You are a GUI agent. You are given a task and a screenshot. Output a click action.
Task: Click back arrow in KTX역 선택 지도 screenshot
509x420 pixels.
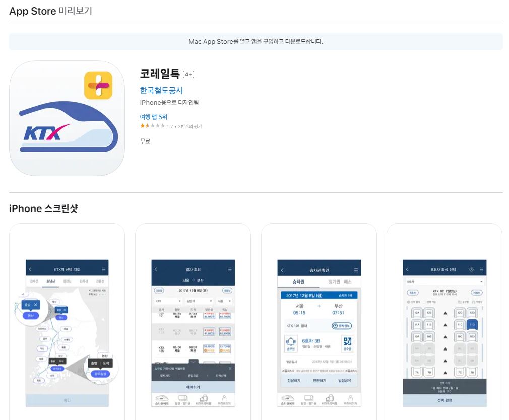click(x=30, y=269)
